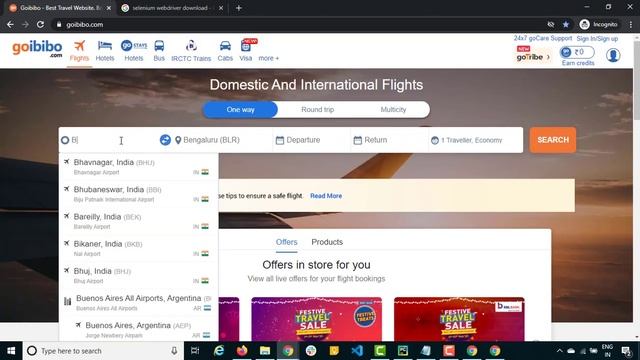The height and width of the screenshot is (360, 640).
Task: Open a new browser tab
Action: (x=239, y=8)
